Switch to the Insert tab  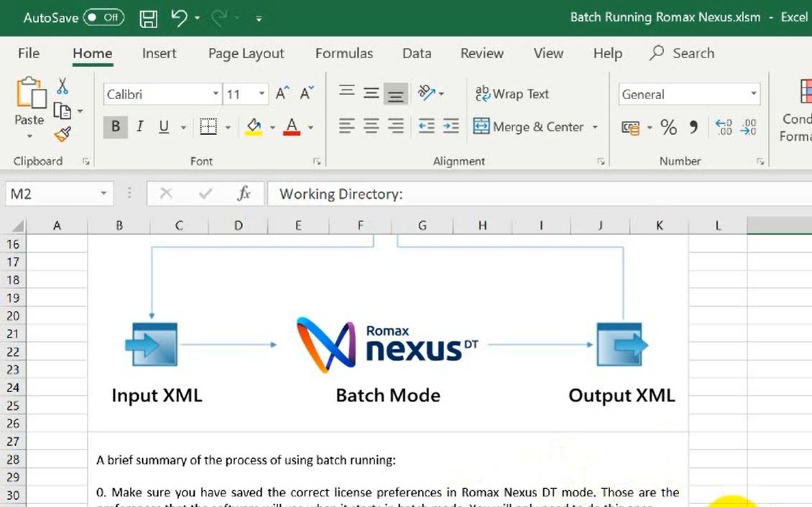[x=159, y=53]
